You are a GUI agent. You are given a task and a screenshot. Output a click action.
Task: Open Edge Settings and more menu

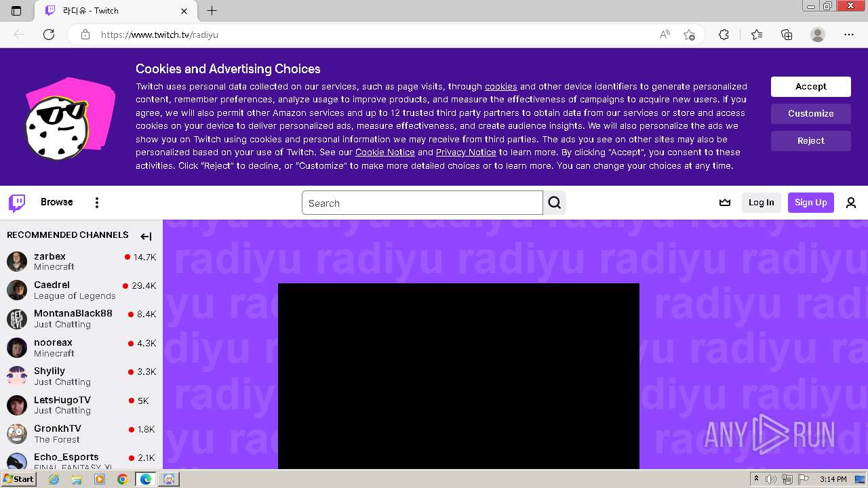849,35
